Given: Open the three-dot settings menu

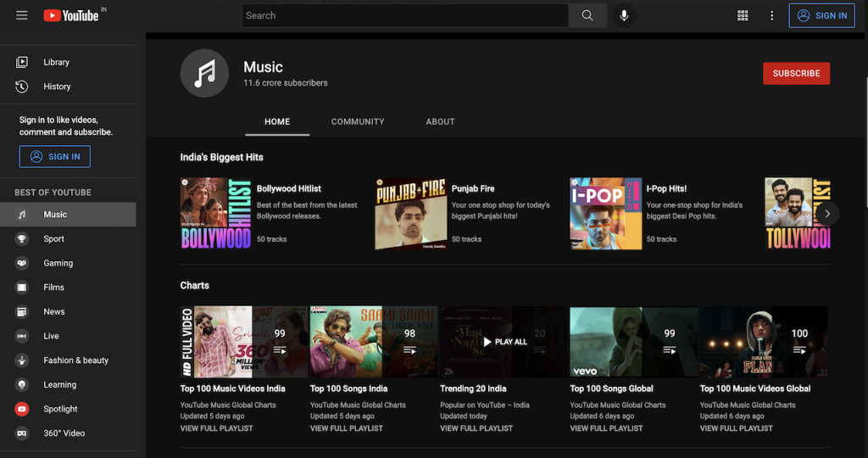Looking at the screenshot, I should 771,15.
